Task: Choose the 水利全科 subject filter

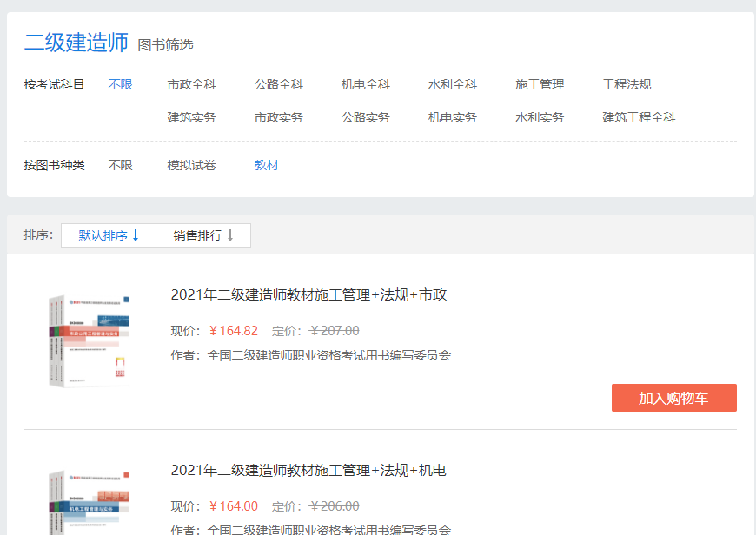Action: pos(452,84)
